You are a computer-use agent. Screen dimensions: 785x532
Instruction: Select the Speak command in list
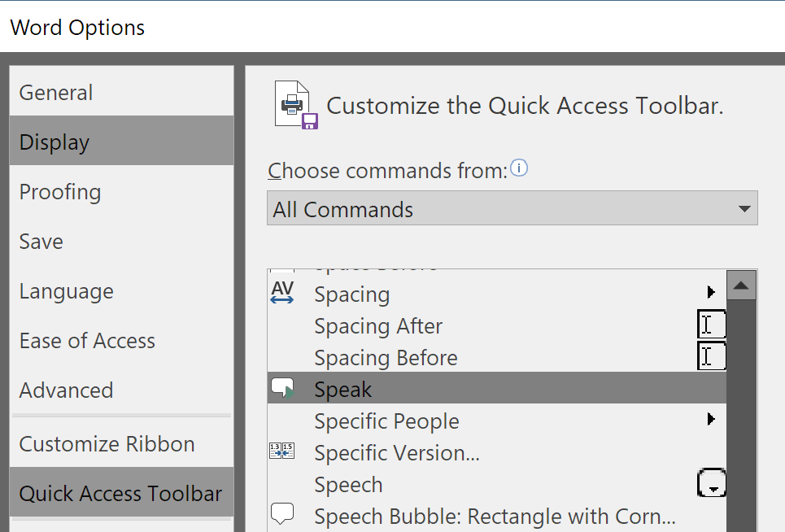point(343,390)
